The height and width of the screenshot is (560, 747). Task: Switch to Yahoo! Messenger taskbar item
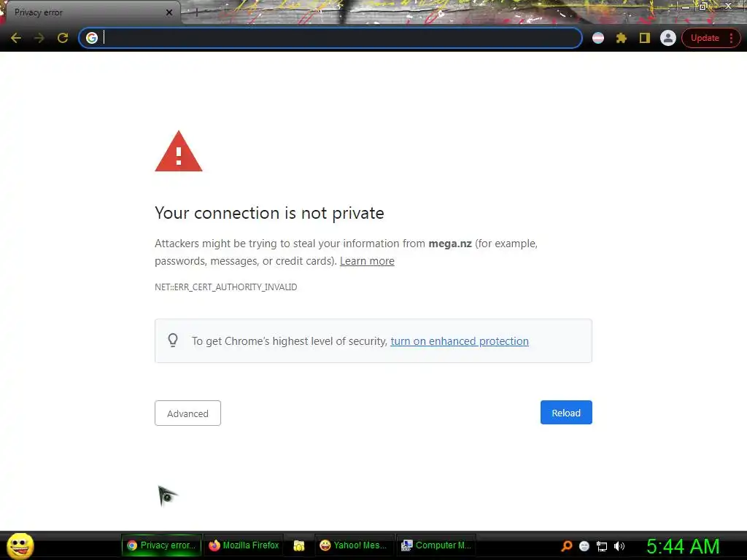click(x=353, y=545)
